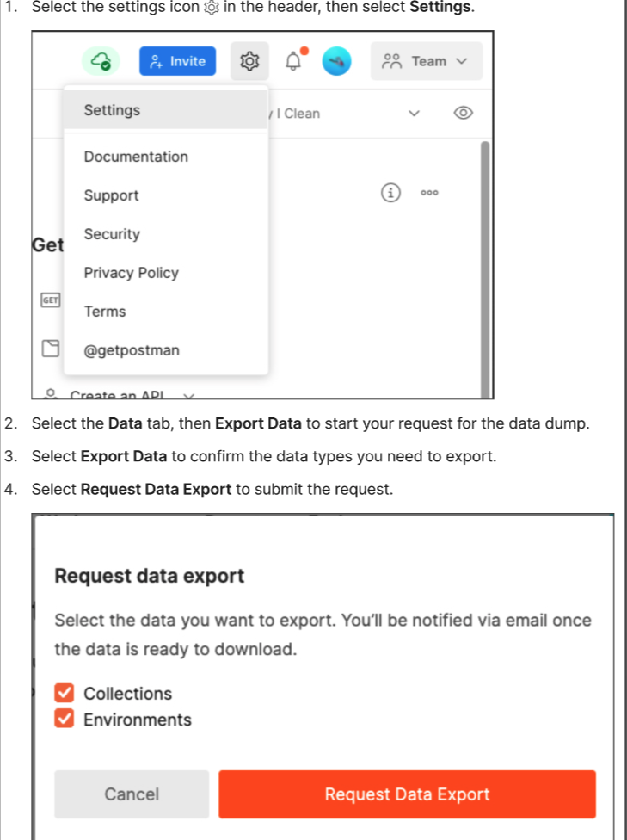Screen dimensions: 627x840
Task: Select Settings from the menu
Action: [111, 110]
